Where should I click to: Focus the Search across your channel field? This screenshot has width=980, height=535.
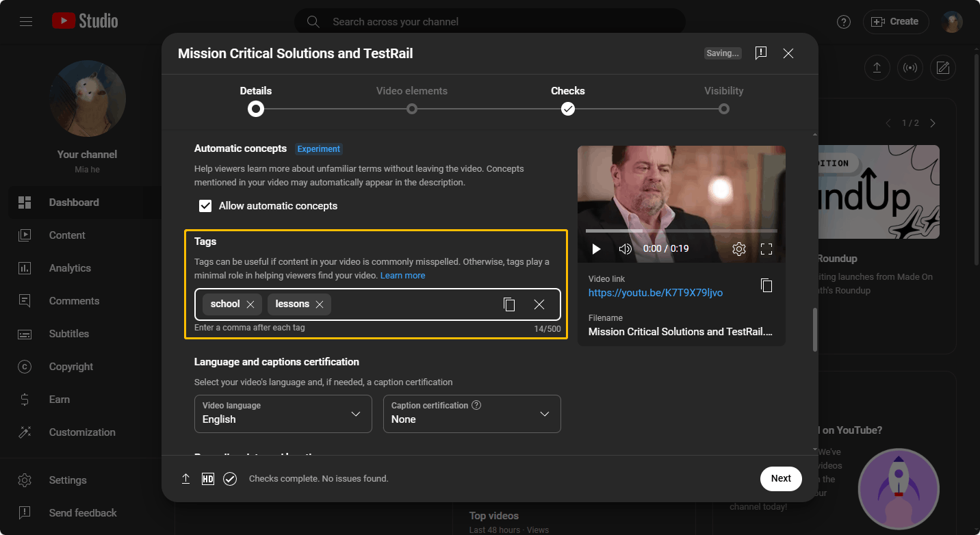490,22
